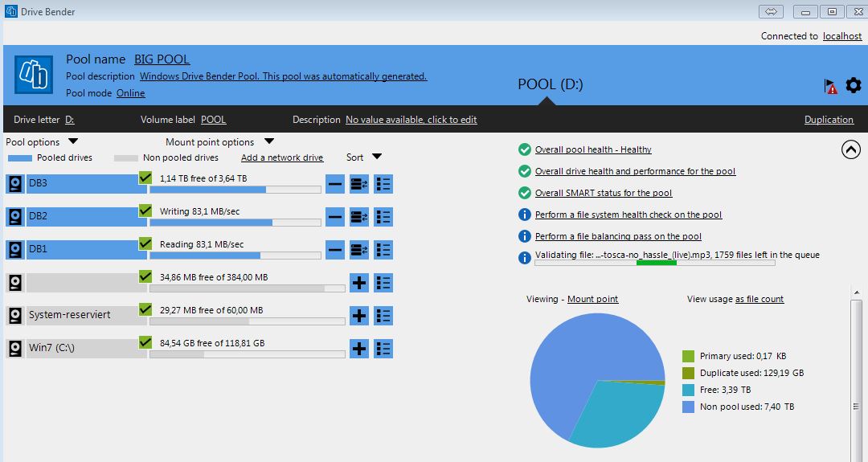Viewport: 868px width, 462px height.
Task: Perform a file system health check on the pool
Action: coord(628,215)
